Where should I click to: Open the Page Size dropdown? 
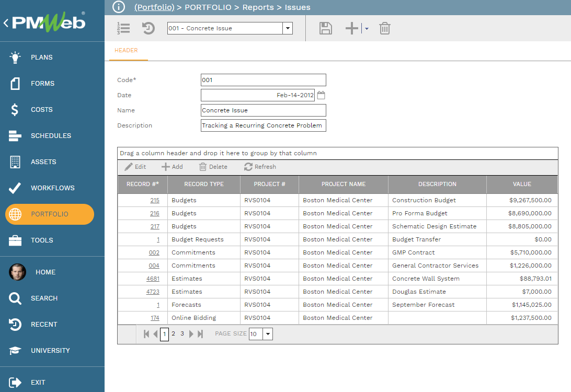click(x=267, y=334)
